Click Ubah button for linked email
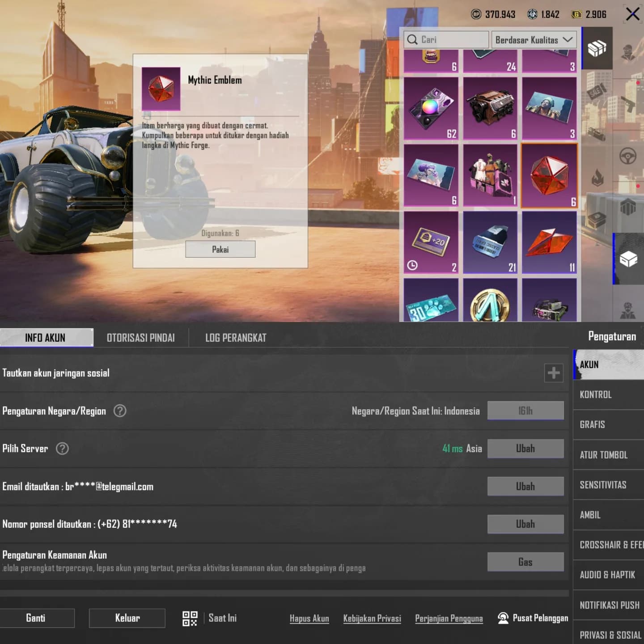 click(x=525, y=487)
